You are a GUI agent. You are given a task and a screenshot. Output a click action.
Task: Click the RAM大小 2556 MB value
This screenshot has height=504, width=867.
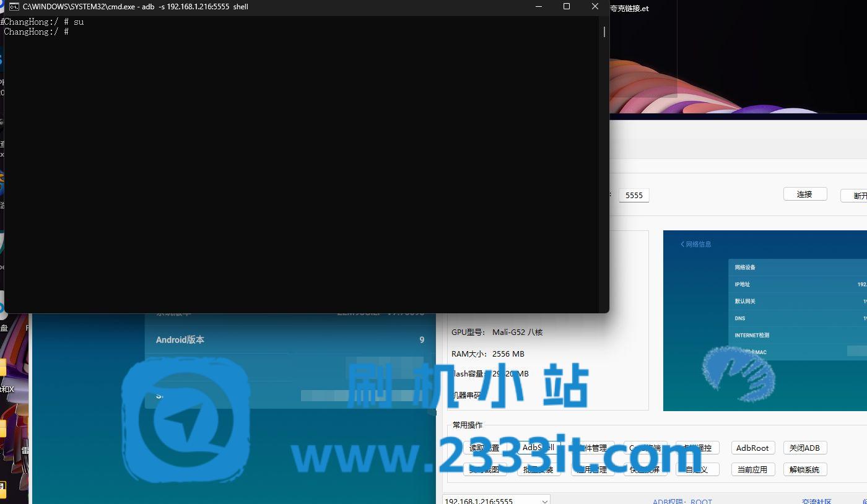tap(508, 354)
